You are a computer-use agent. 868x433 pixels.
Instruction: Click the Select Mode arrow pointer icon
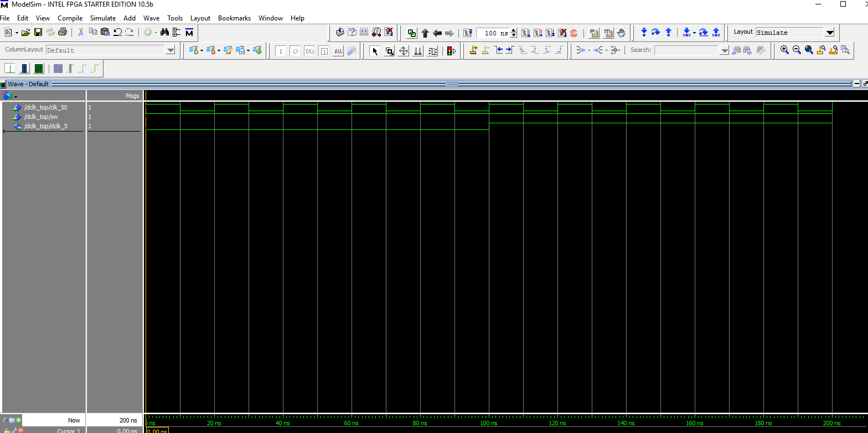(x=375, y=51)
